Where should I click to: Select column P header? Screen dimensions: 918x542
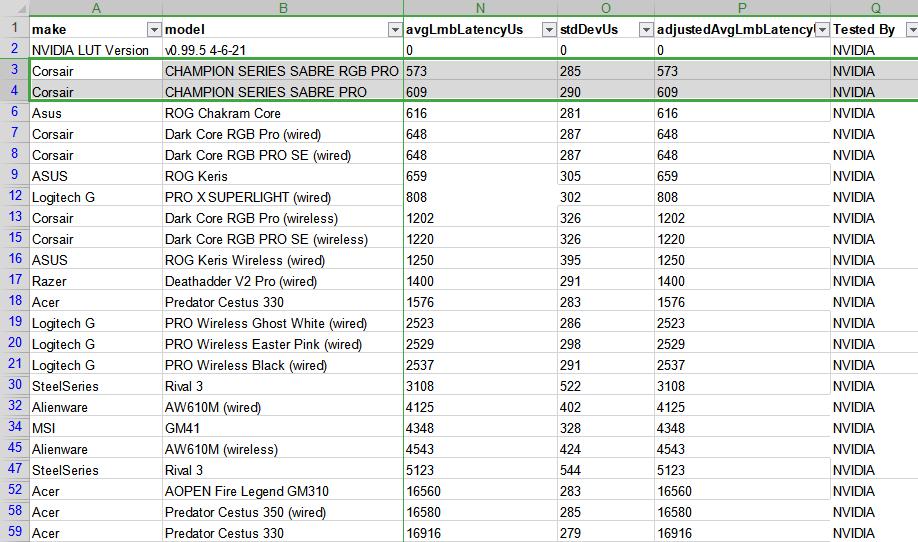(742, 8)
